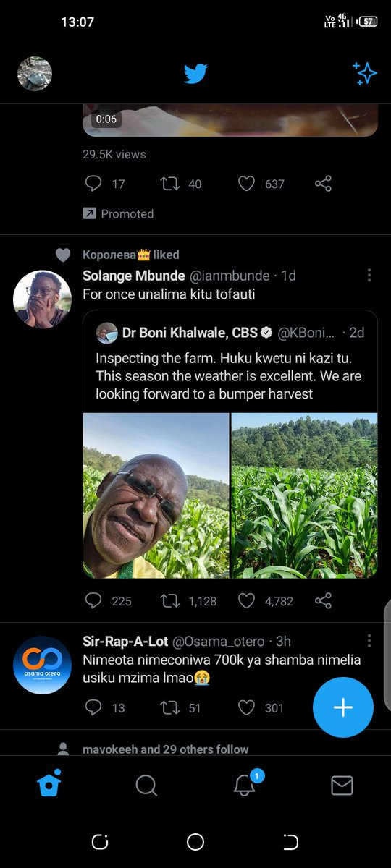Tap the sparkle top tweets icon
Screen dimensions: 391x868
[x=365, y=73]
